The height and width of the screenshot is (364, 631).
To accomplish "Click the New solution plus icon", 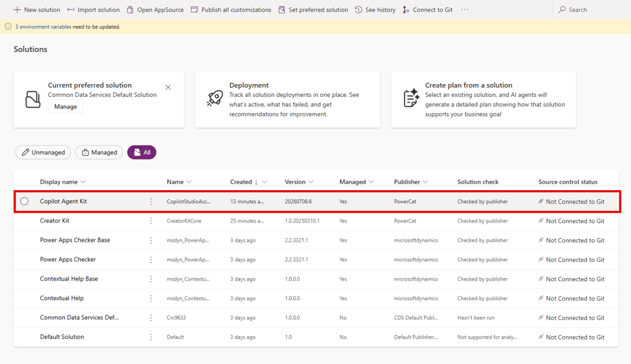I will tap(17, 10).
